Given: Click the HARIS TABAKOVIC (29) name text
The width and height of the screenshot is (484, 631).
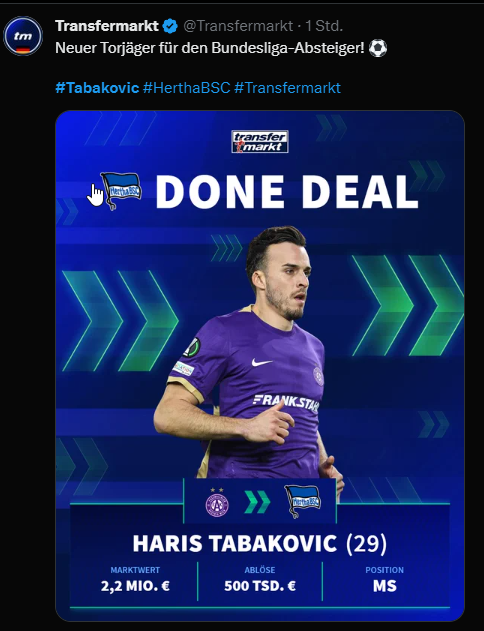Looking at the screenshot, I should click(260, 543).
